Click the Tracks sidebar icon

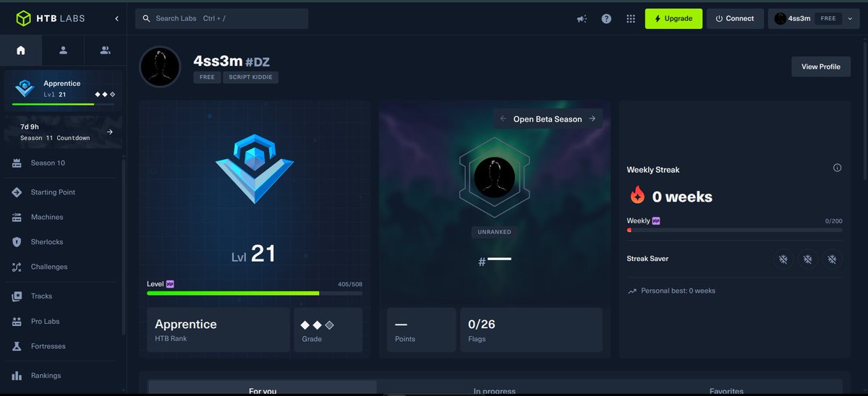[x=17, y=296]
